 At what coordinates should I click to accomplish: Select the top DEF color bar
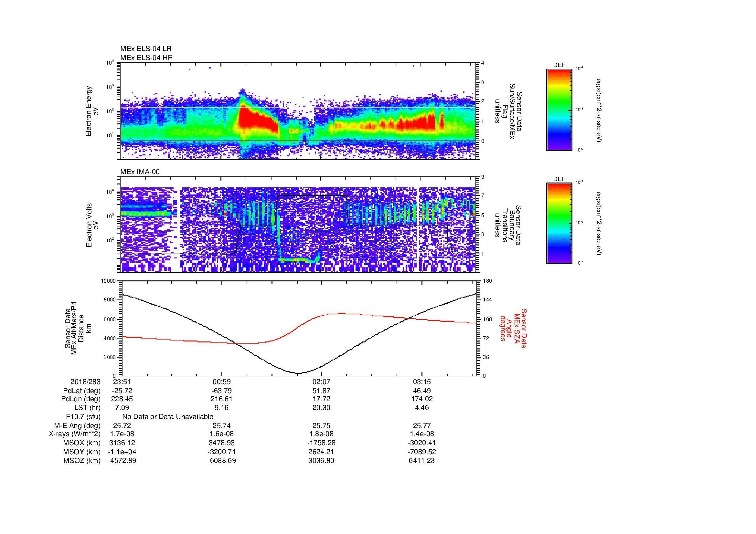pyautogui.click(x=559, y=110)
